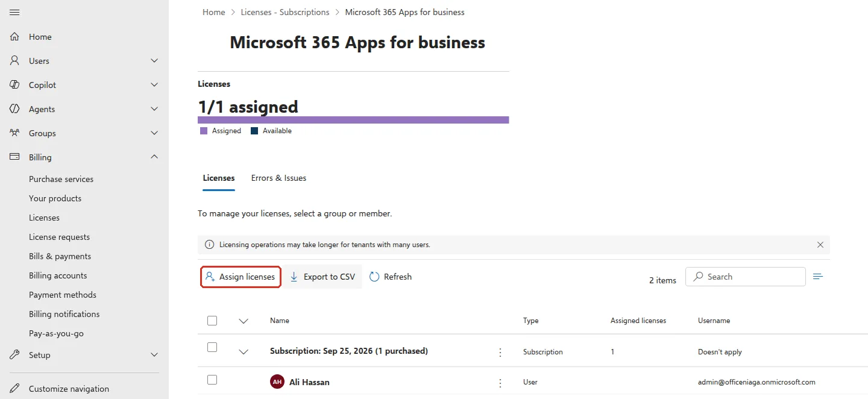Viewport: 868px width, 399px height.
Task: Click the Export to CSV button
Action: click(322, 277)
